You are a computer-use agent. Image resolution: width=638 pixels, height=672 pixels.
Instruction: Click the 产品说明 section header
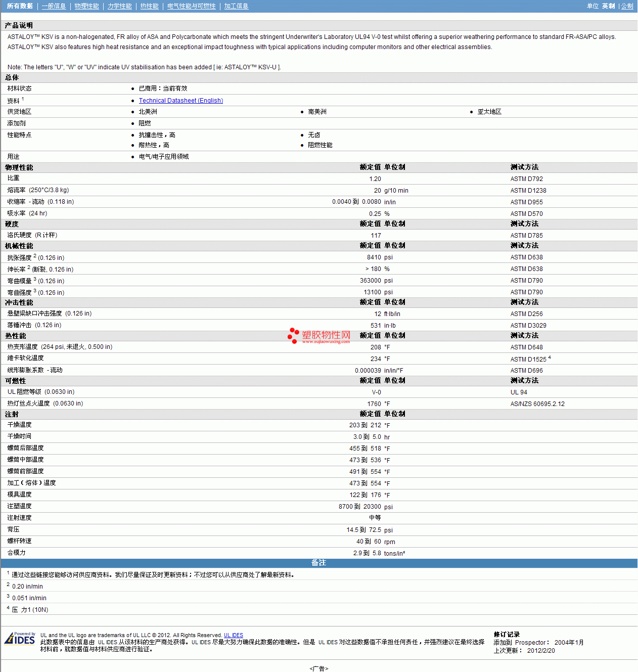19,25
